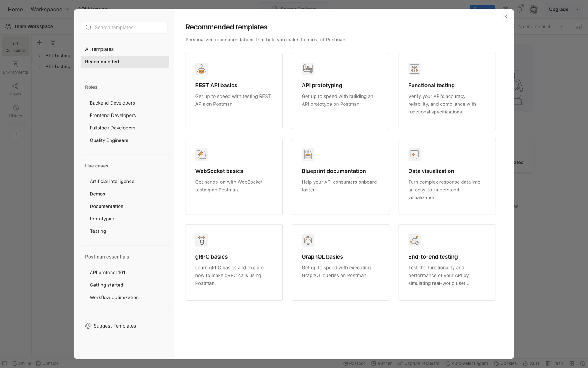Filter by Fullstack Developers role
Viewport: 588px width, 368px height.
pyautogui.click(x=112, y=128)
